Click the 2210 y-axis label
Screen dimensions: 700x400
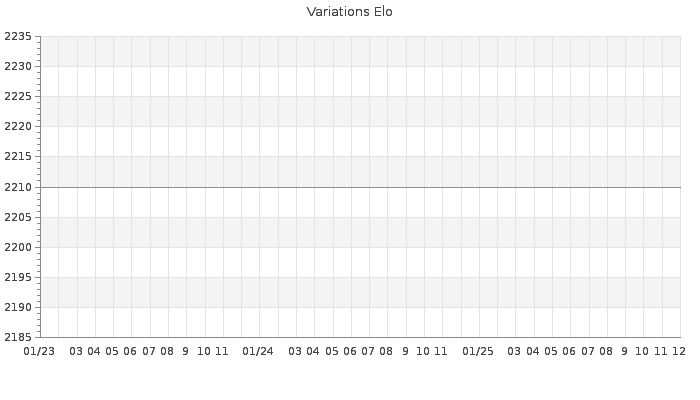[x=18, y=187]
